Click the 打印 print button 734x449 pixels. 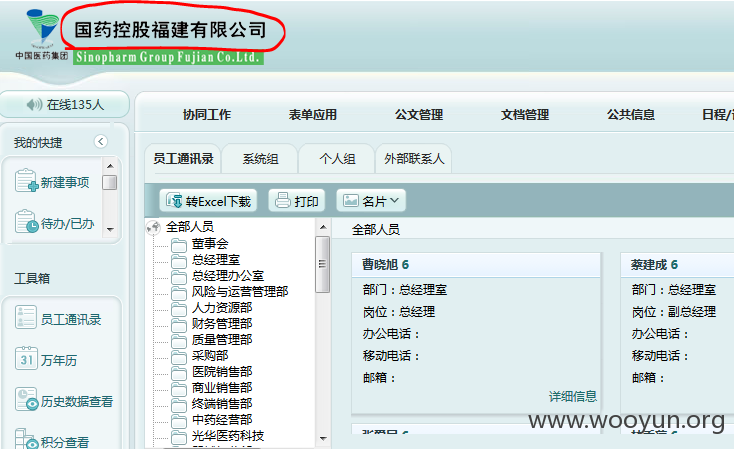296,201
